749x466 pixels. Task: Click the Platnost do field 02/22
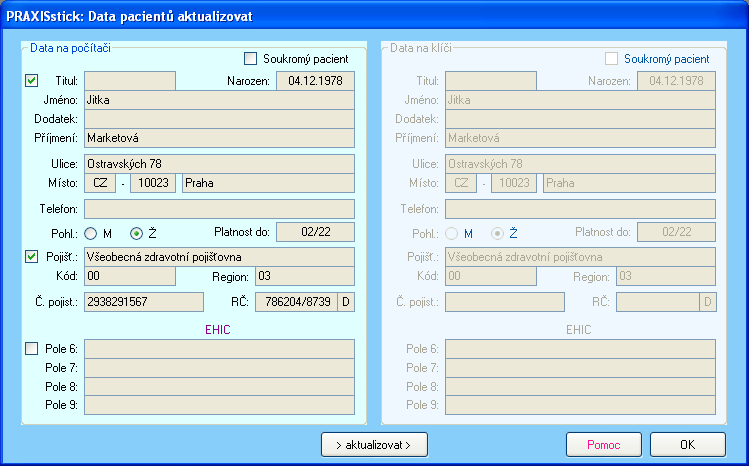pos(315,232)
